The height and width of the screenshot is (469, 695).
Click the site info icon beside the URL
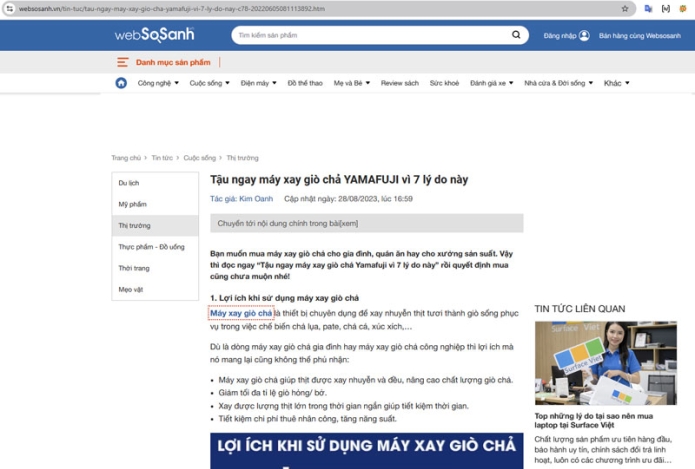click(x=9, y=8)
